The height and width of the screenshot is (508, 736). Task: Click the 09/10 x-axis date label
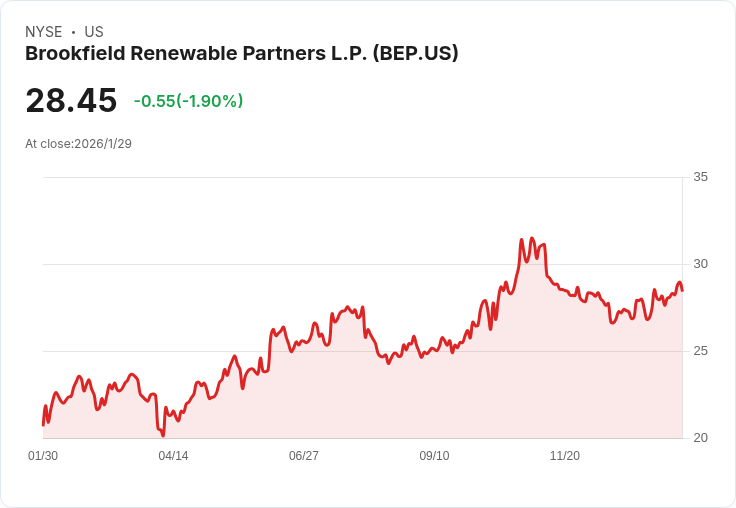(x=434, y=455)
